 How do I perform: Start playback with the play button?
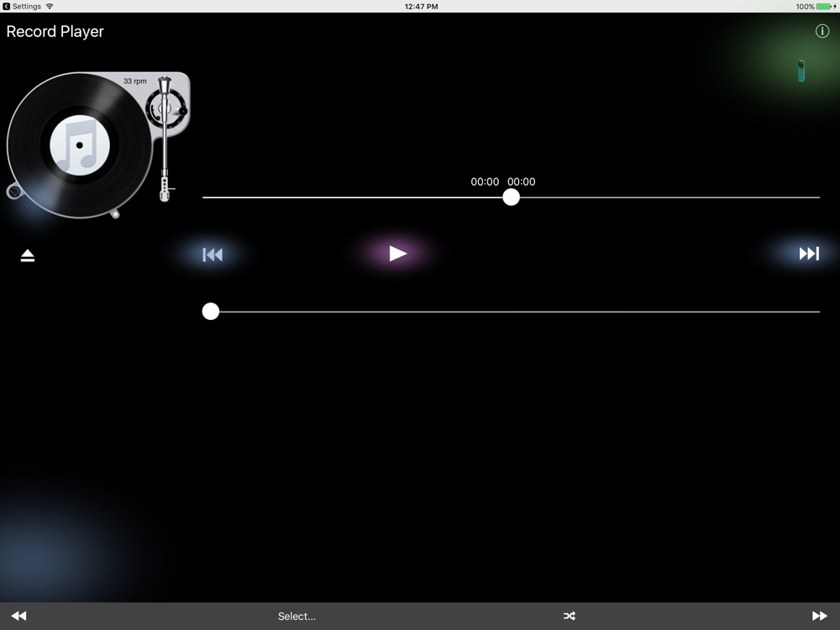point(397,254)
